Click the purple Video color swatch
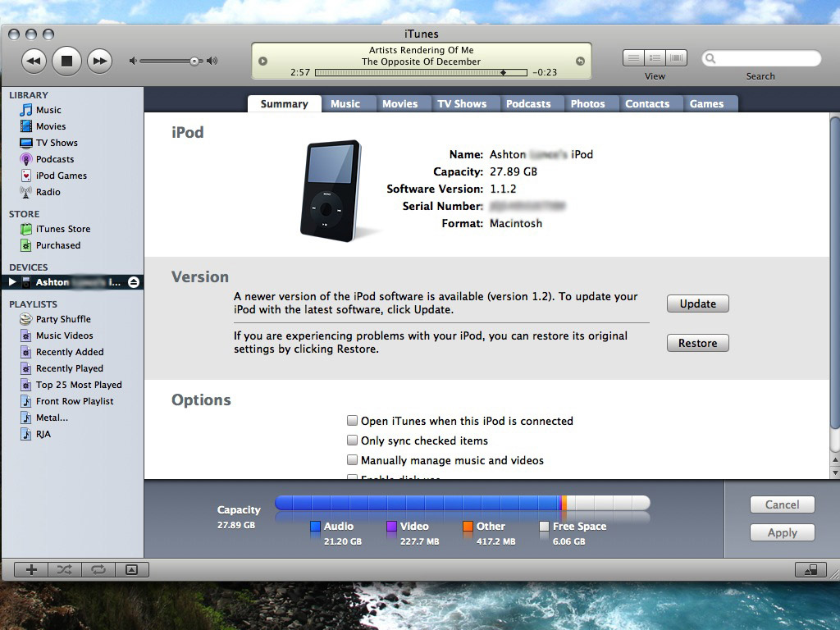Image resolution: width=840 pixels, height=630 pixels. click(391, 526)
